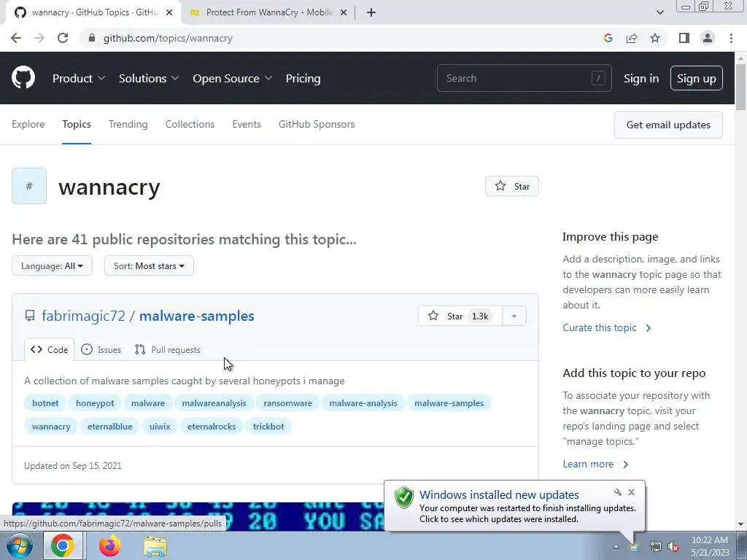Dismiss the Windows update notification
The image size is (747, 560).
tap(631, 492)
